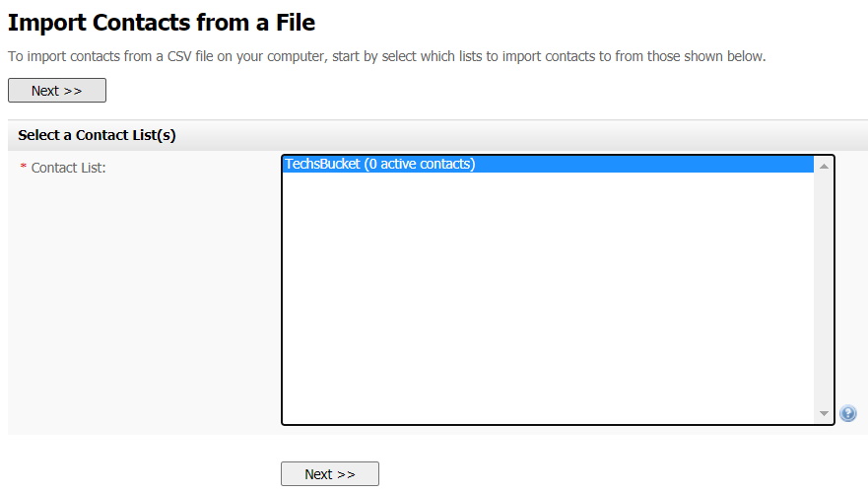
Task: Click the Contact List field label
Action: click(68, 168)
